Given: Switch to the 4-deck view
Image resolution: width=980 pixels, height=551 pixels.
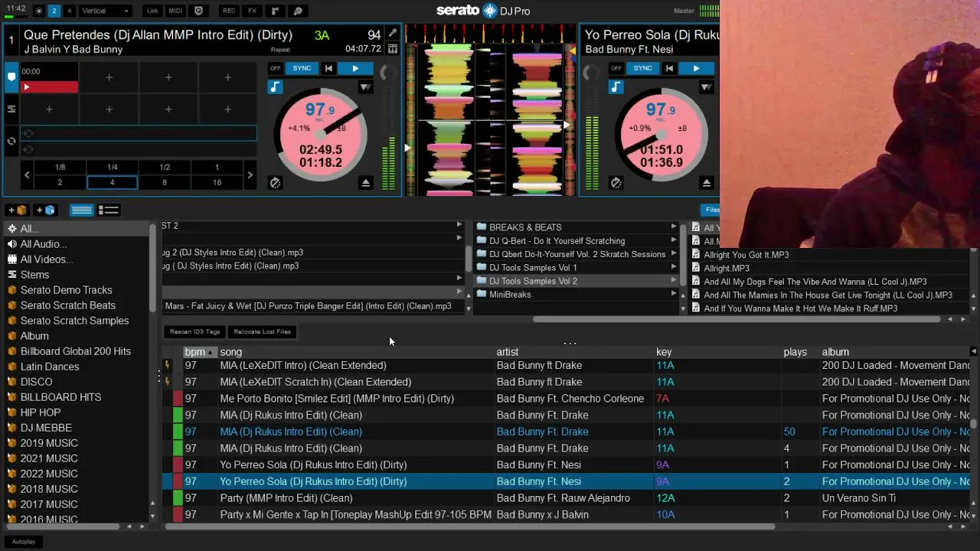Looking at the screenshot, I should pyautogui.click(x=69, y=11).
